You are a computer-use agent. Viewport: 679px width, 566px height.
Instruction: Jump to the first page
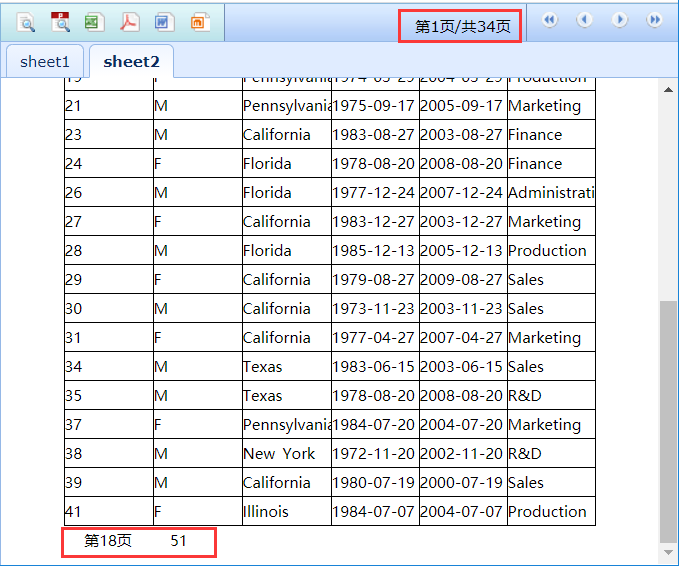(x=550, y=19)
